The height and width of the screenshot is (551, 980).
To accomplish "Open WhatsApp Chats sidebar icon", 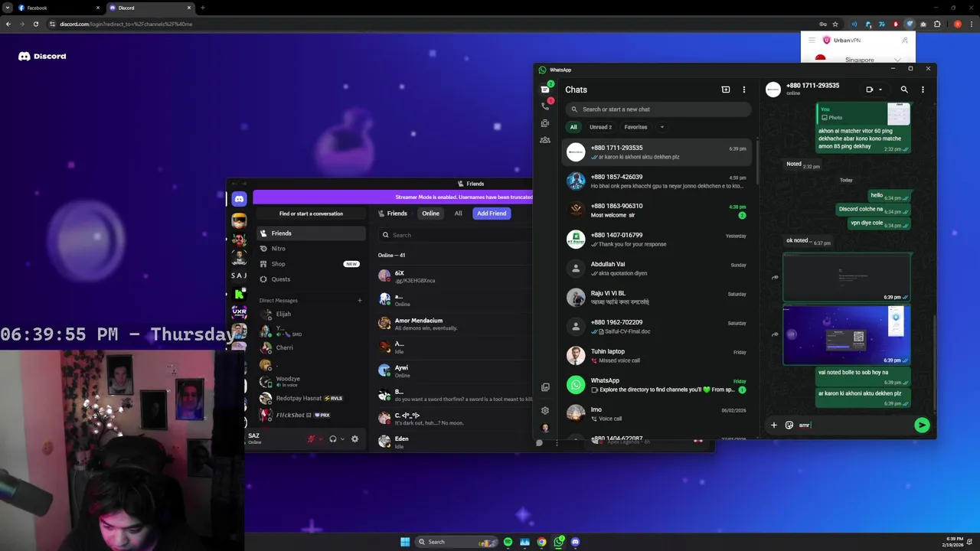I will point(545,89).
